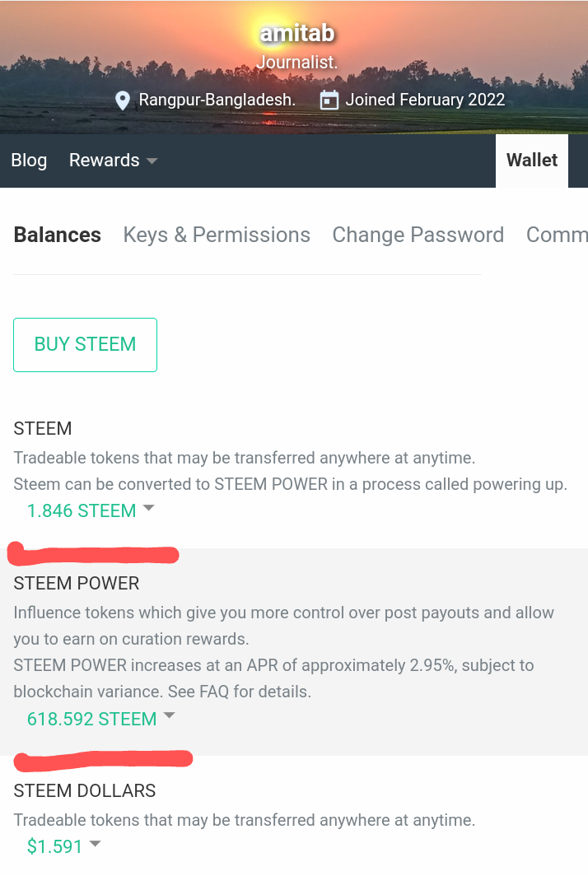Click the Joined February 2022 text
Image resolution: width=588 pixels, height=876 pixels.
coord(425,100)
